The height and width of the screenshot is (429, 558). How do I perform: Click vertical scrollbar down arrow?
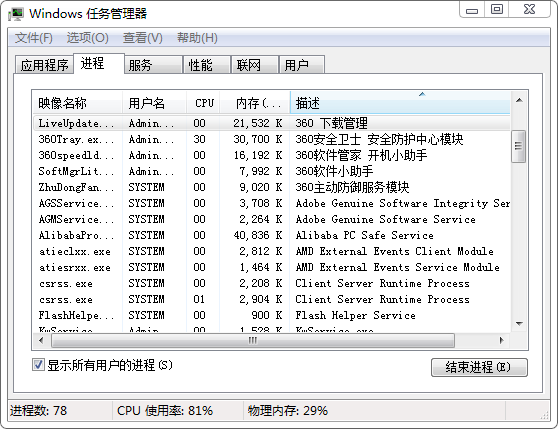pyautogui.click(x=519, y=324)
